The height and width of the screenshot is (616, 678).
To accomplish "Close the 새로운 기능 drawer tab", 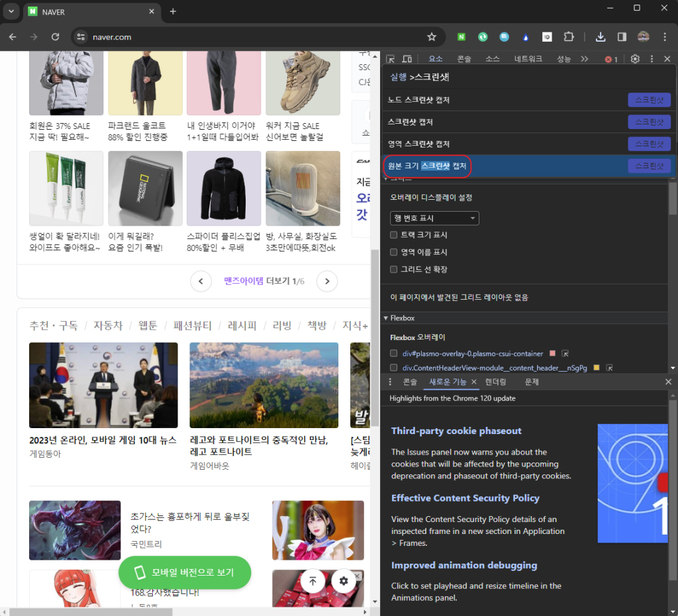I will coord(474,382).
